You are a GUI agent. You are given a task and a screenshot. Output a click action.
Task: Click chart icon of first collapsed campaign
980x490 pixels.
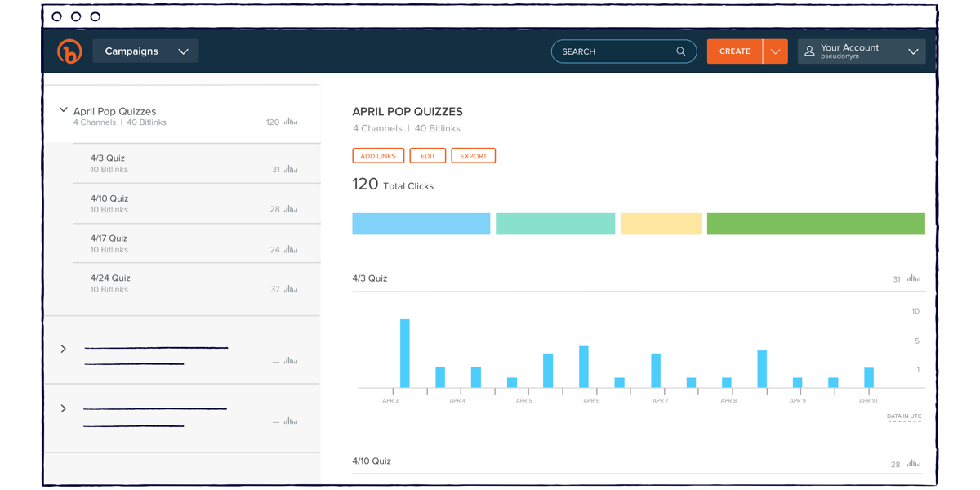pyautogui.click(x=291, y=360)
